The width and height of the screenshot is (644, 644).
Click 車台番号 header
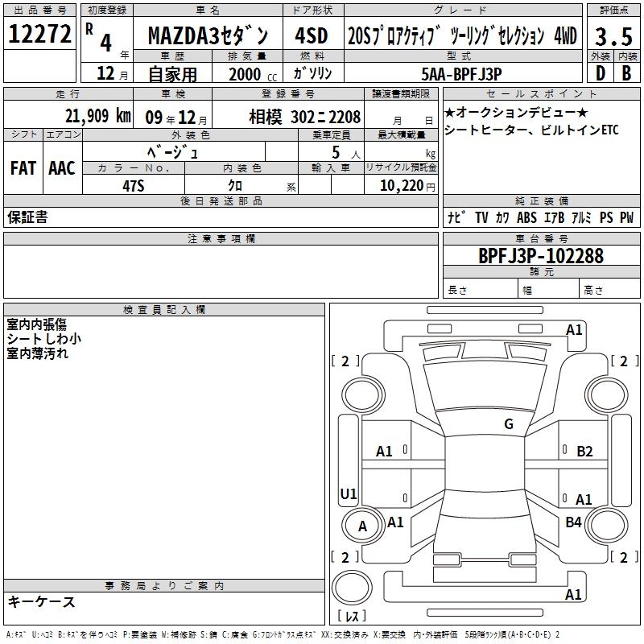click(541, 238)
